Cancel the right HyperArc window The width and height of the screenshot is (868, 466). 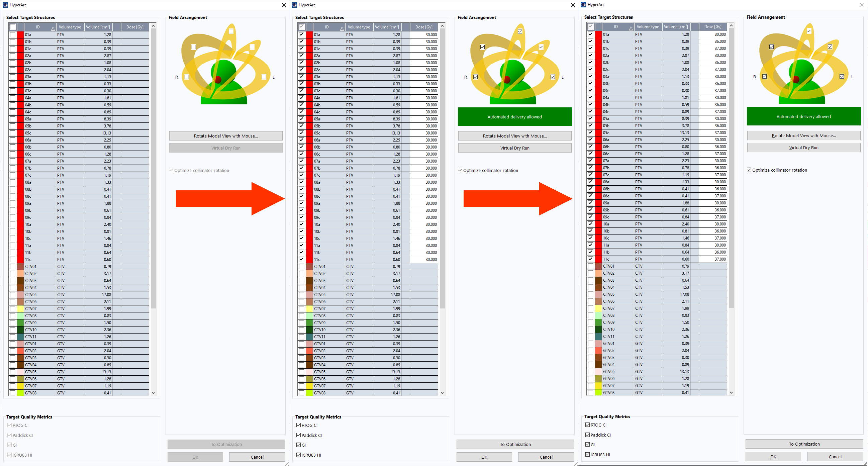[835, 457]
